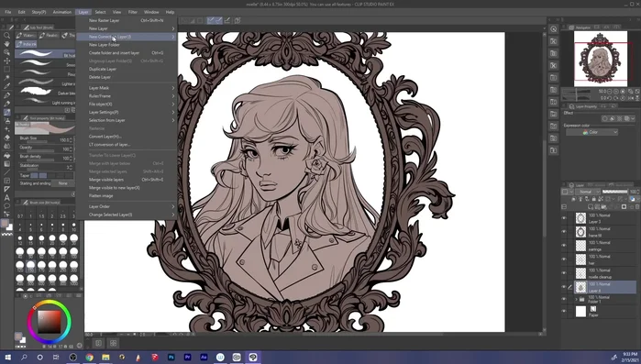Open Photoshop from the taskbar
This screenshot has width=641, height=364.
(x=171, y=357)
